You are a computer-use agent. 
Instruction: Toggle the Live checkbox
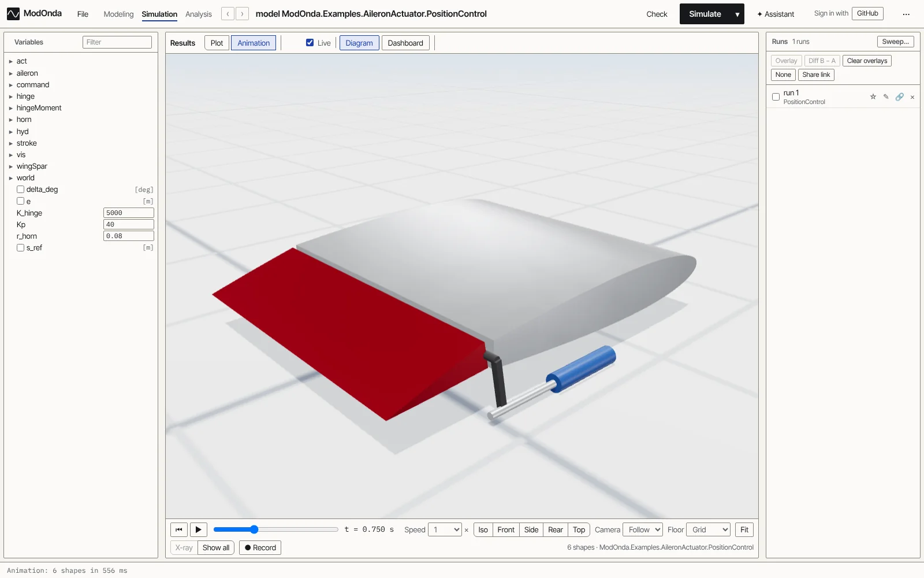coord(310,43)
